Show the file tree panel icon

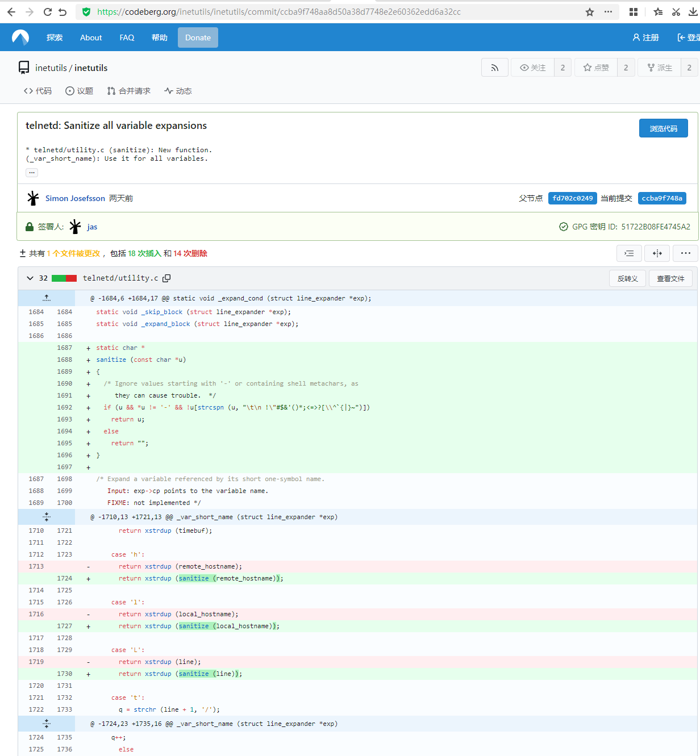[x=629, y=253]
